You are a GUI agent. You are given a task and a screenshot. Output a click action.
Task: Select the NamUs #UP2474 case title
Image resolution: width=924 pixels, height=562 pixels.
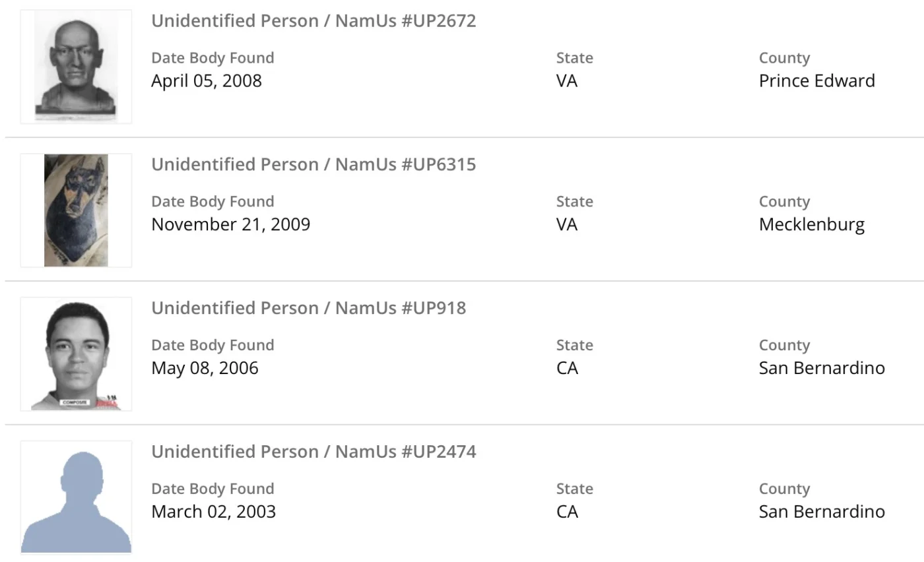(x=313, y=452)
